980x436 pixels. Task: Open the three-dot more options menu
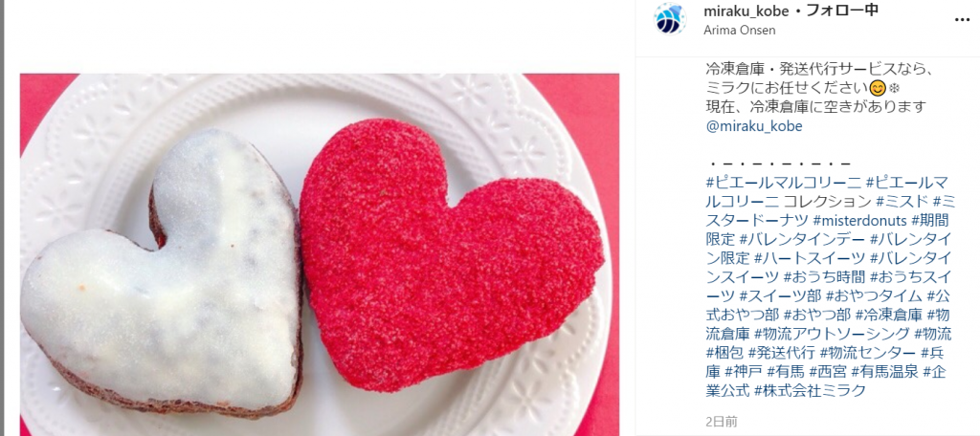tap(963, 20)
